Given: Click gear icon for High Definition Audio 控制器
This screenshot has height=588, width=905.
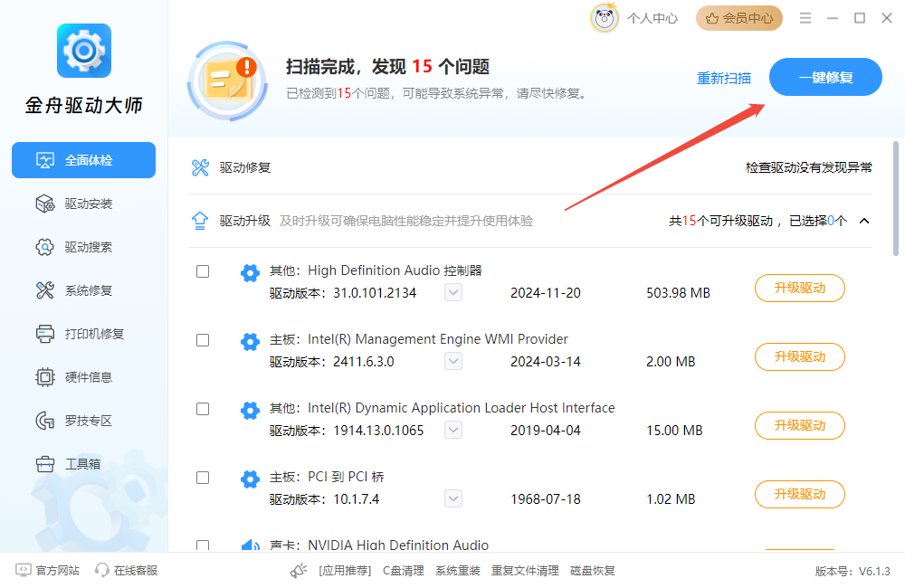Looking at the screenshot, I should (x=250, y=273).
